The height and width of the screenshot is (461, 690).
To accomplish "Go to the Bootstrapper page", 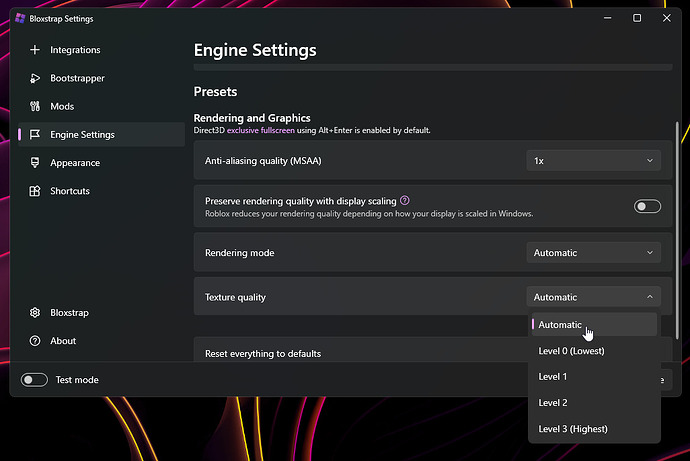I will 102,78.
